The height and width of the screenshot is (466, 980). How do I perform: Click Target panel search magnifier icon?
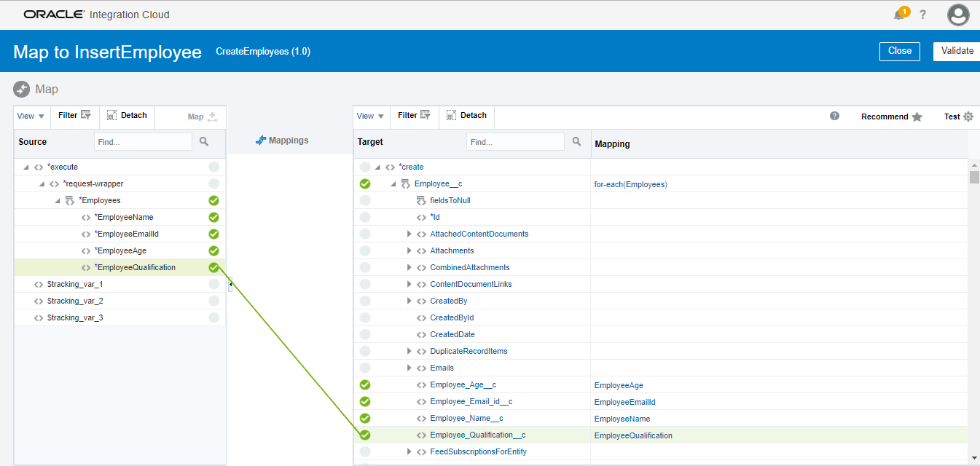tap(577, 142)
